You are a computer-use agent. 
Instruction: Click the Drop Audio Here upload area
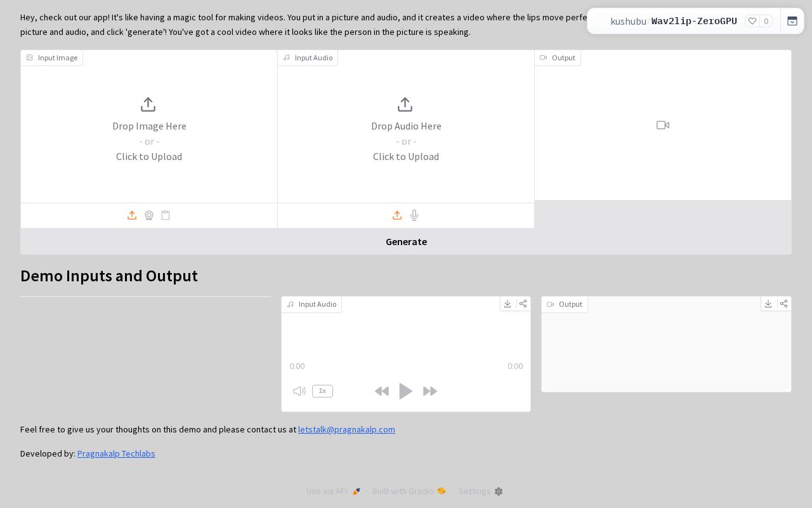[406, 130]
